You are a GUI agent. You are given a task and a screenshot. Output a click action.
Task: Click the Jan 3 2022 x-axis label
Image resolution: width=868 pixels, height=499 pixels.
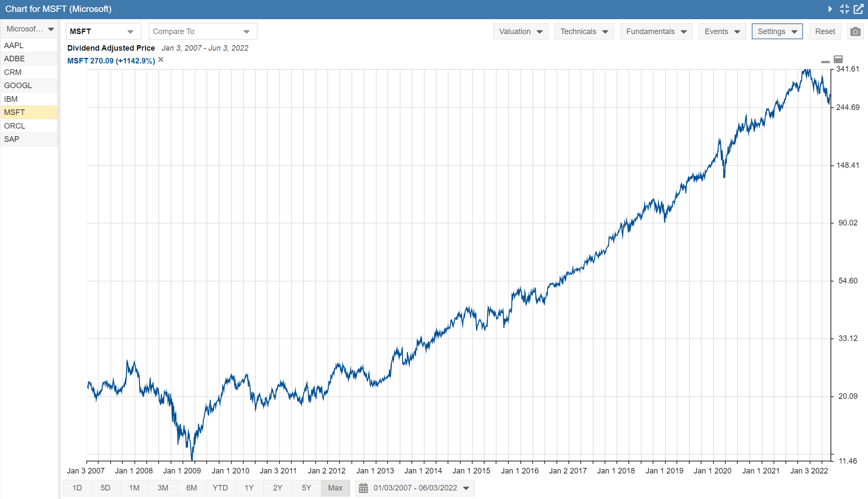[x=809, y=471]
